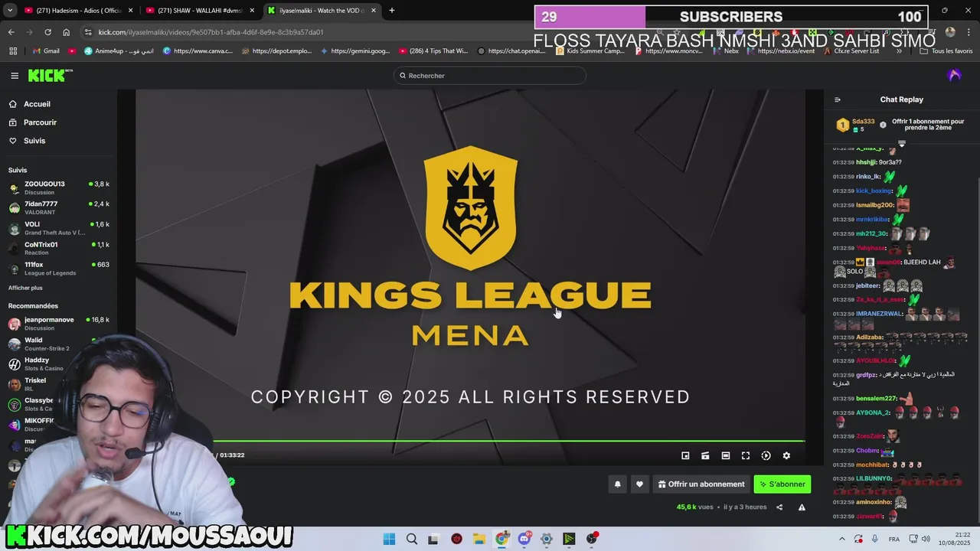Open VOLI channel in sidebar

[59, 228]
